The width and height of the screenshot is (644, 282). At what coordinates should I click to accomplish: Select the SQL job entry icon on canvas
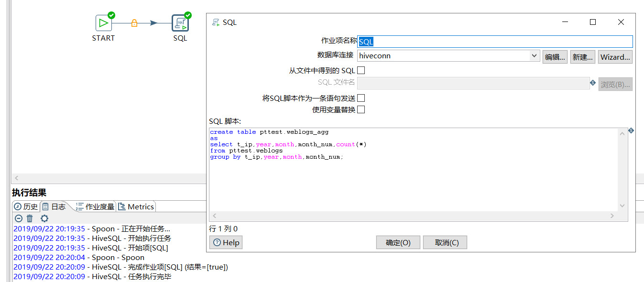click(180, 23)
